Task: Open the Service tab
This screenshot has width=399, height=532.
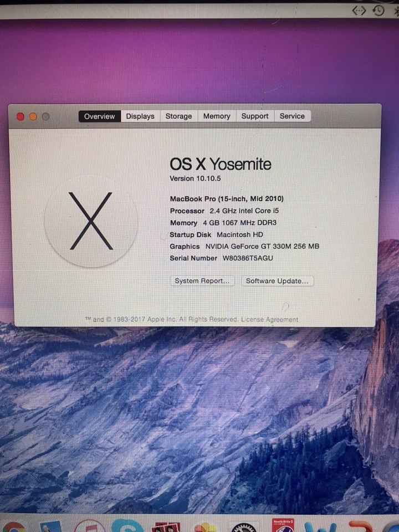Action: pyautogui.click(x=292, y=116)
